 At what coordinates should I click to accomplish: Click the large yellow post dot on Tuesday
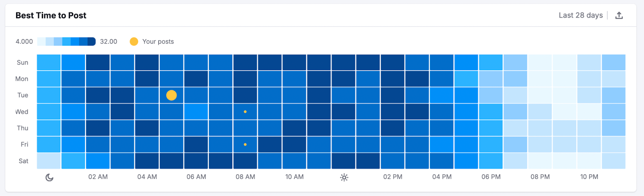click(x=171, y=95)
